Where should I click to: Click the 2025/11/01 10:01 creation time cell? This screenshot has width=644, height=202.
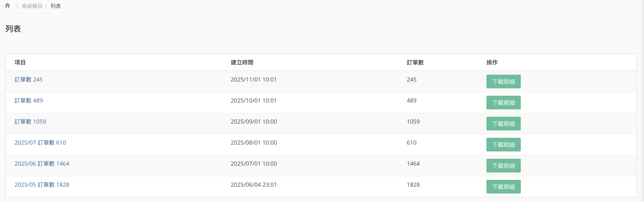pyautogui.click(x=254, y=80)
